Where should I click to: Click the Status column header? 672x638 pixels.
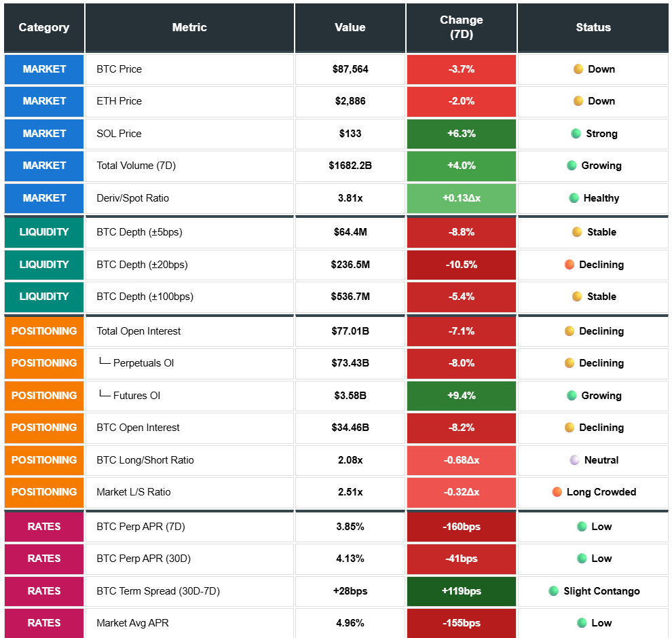(x=593, y=28)
